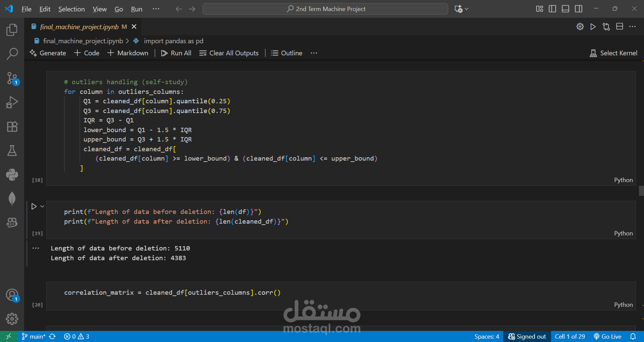Open MongoDB leaf icon view

(x=12, y=198)
